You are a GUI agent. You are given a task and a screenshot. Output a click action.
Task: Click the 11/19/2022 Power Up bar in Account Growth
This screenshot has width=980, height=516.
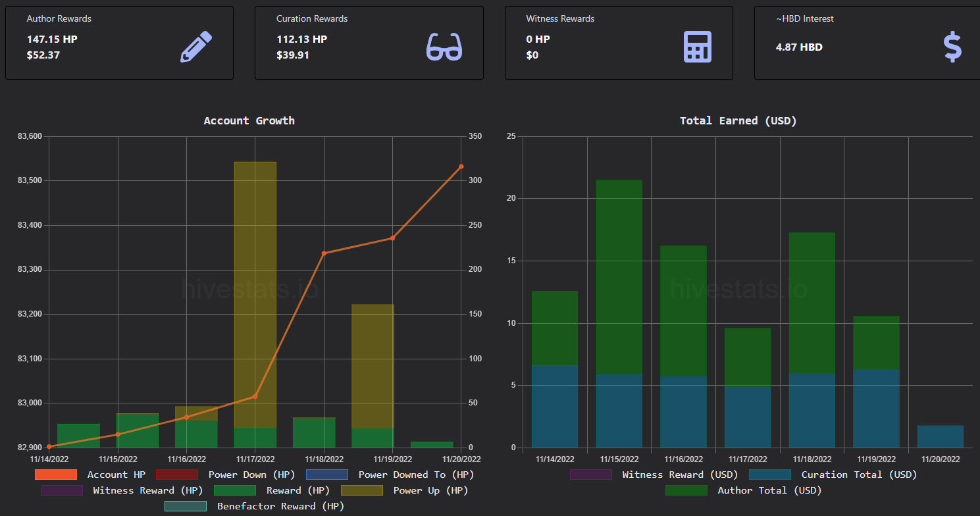(x=373, y=367)
